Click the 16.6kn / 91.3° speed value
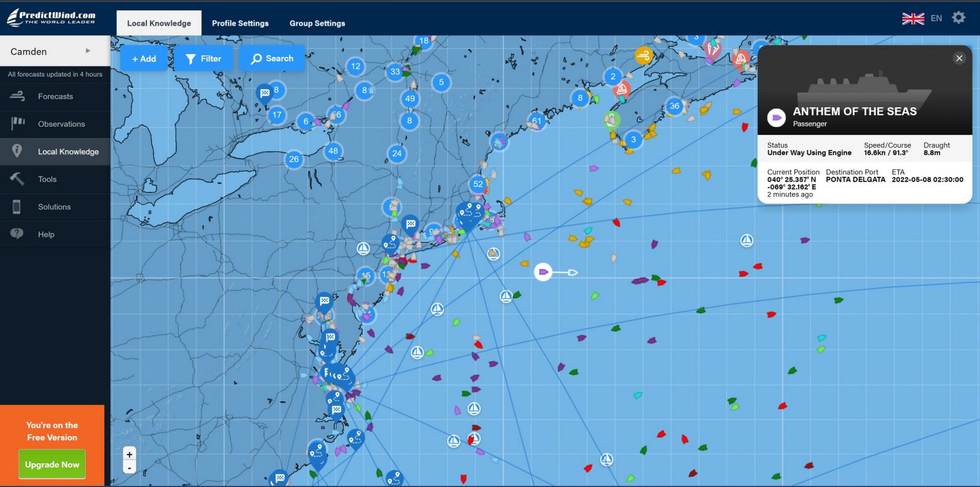This screenshot has width=980, height=487. (886, 153)
